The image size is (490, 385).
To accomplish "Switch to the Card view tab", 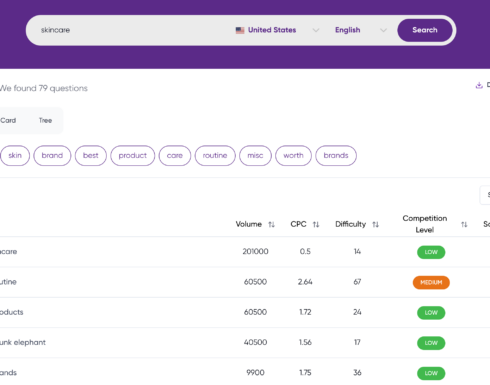I will pos(8,120).
